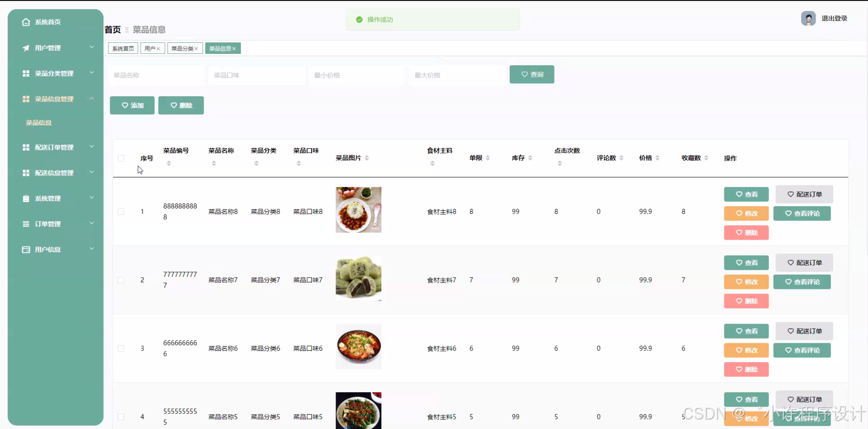Sort by 库存 column arrows
The image size is (868, 429).
[530, 158]
